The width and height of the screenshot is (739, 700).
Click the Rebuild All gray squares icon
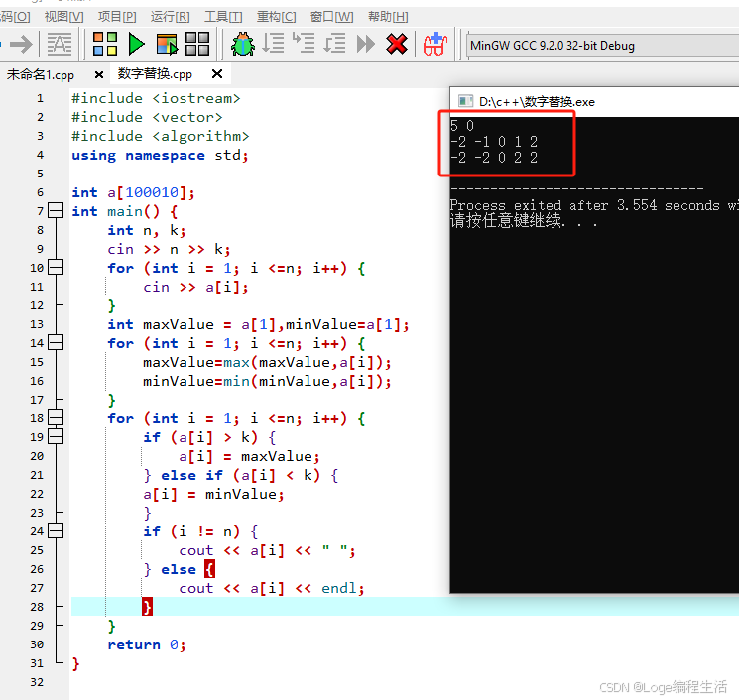click(x=197, y=44)
